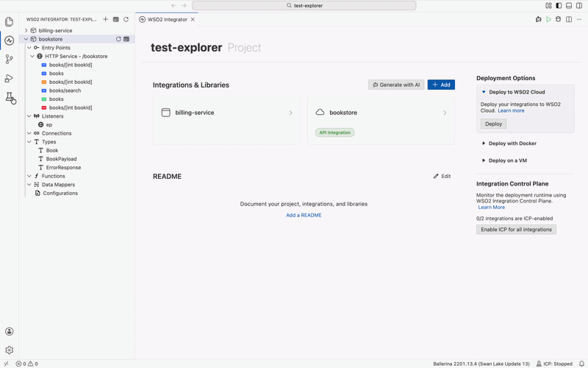Click the plus icon in the Integrator panel header
Screen dimensions: 588x368
click(105, 19)
